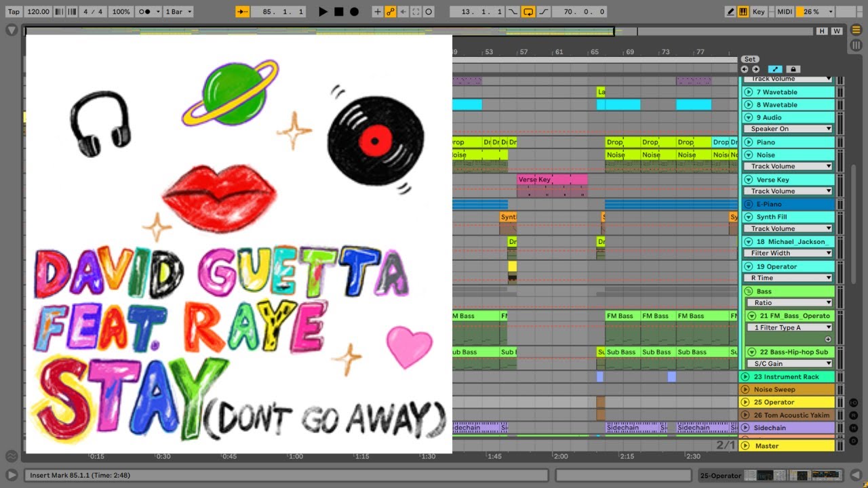This screenshot has height=488, width=868.
Task: Open Track Volume dropdown under Noise
Action: pyautogui.click(x=789, y=166)
